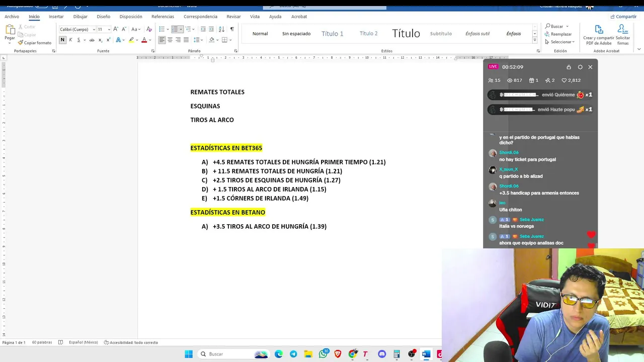
Task: Open Párrafo dialog launcher
Action: point(236,51)
